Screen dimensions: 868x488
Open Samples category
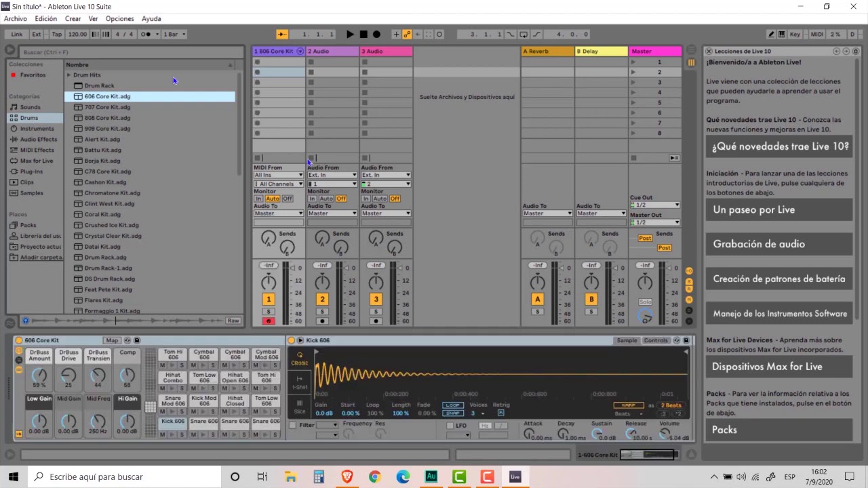31,193
